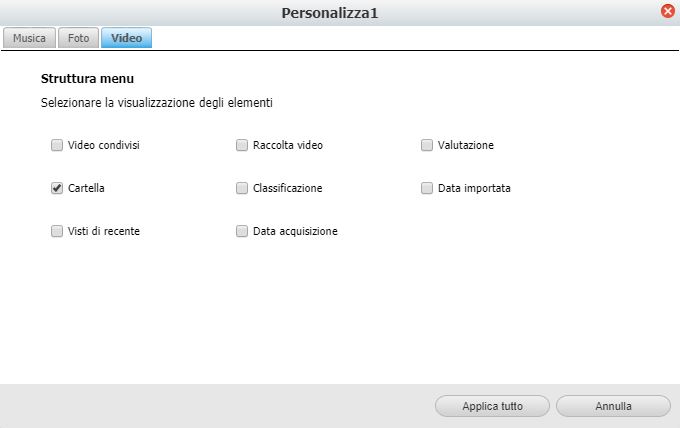Click the 'Visti di recente' label text
This screenshot has width=680, height=428.
pos(104,231)
